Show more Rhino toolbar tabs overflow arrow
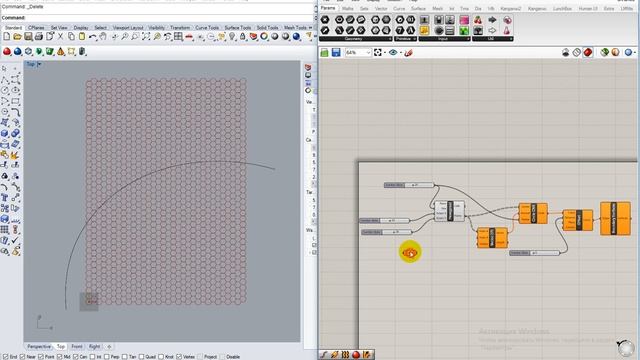 [x=310, y=27]
